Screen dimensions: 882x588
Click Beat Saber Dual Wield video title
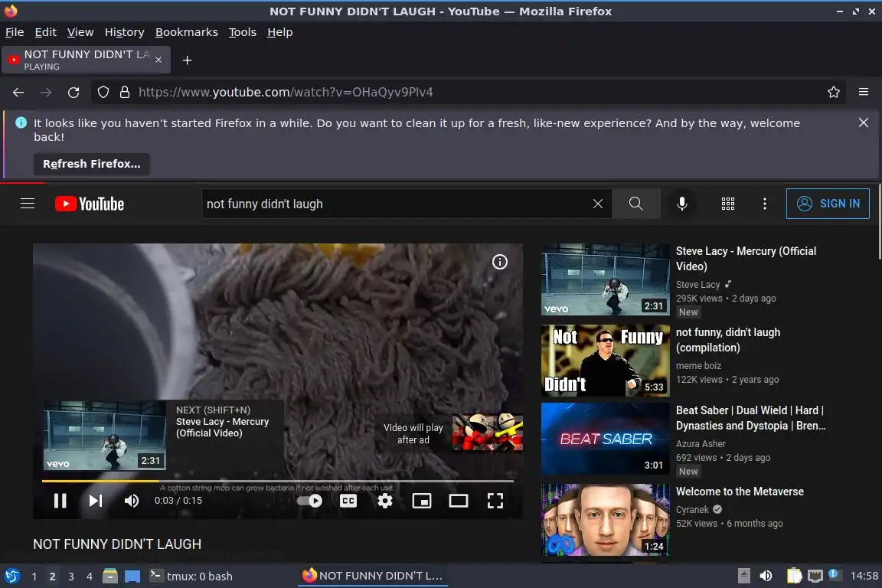[x=751, y=418]
